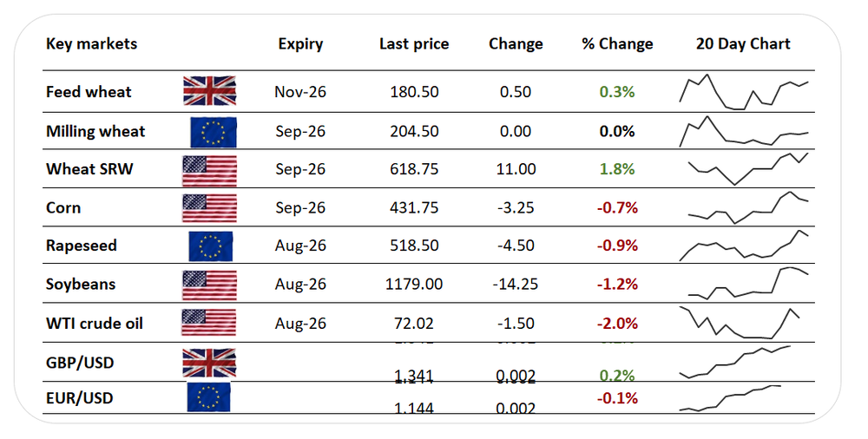Image resolution: width=868 pixels, height=439 pixels.
Task: Select the Wheat SRW 1.8% change value
Action: [x=617, y=169]
